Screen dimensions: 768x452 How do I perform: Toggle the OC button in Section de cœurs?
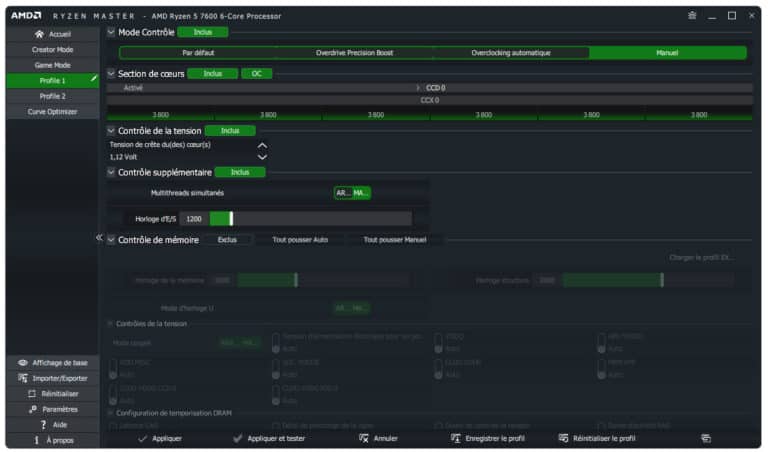(257, 74)
